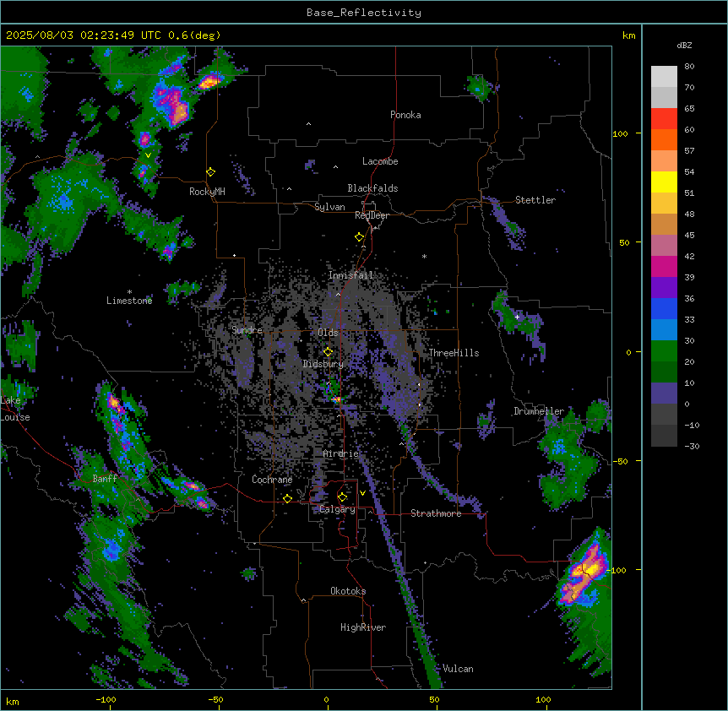Pick the magenta 42–39 dBZ legend swatch

664,266
